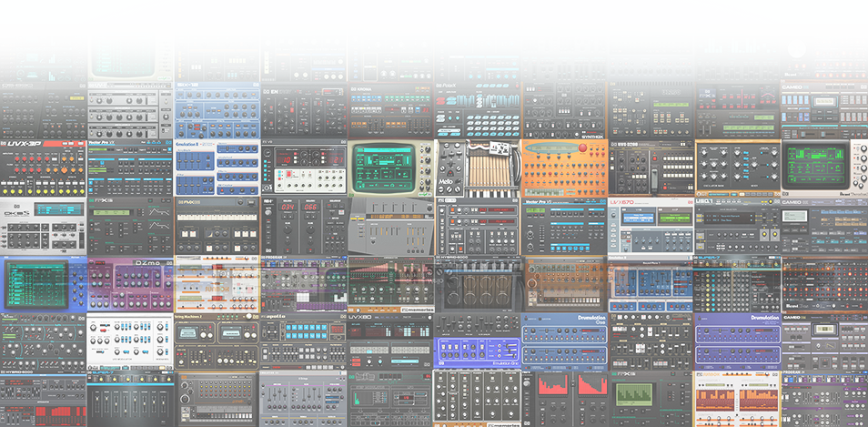Select the tilted gray synth panel thumbnail
Image resolution: width=868 pixels, height=427 pixels.
coord(390,226)
